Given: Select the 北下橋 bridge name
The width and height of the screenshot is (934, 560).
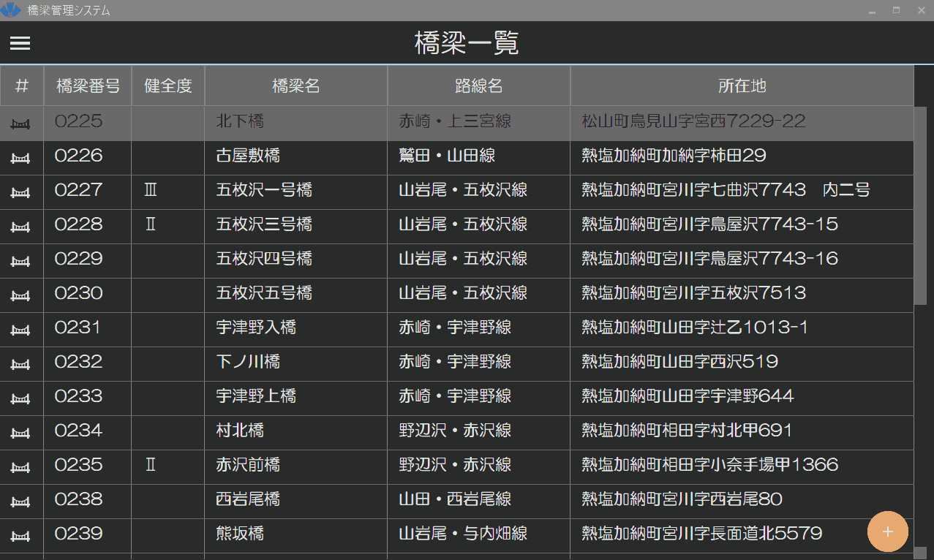Looking at the screenshot, I should [240, 121].
